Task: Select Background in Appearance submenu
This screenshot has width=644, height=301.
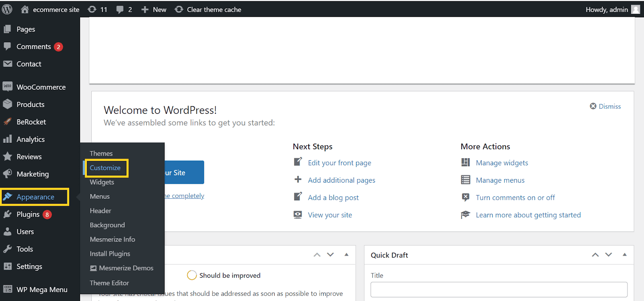Action: 107,225
